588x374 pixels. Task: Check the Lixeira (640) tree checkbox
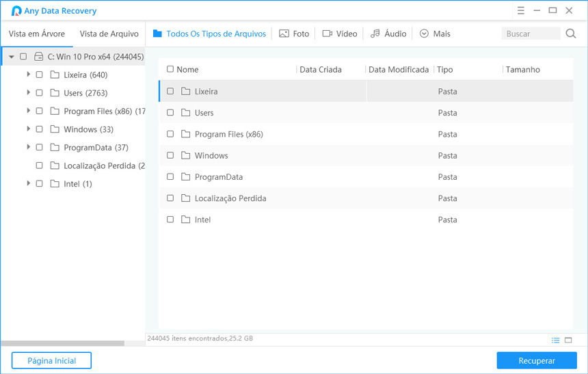pyautogui.click(x=39, y=75)
